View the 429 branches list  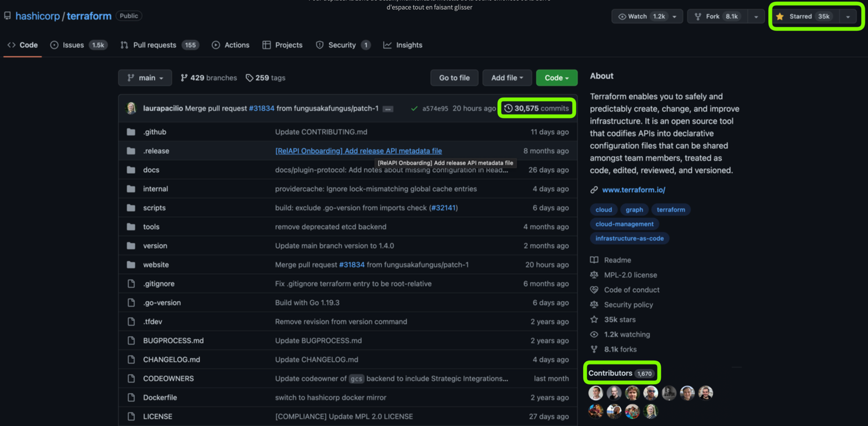[209, 78]
